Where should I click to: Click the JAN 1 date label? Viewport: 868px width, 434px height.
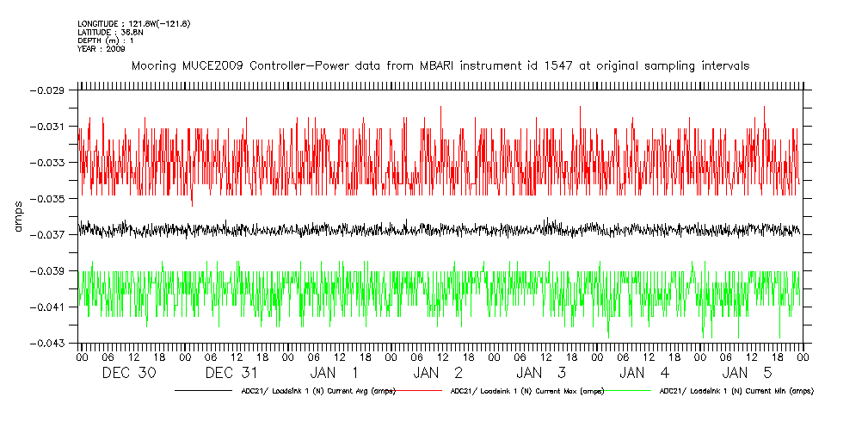[x=336, y=373]
